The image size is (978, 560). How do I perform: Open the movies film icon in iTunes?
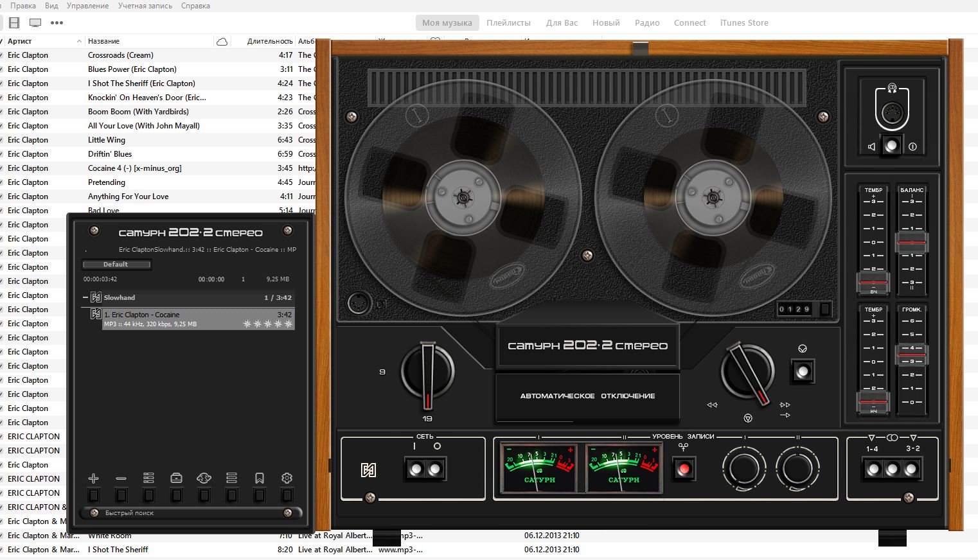pyautogui.click(x=14, y=22)
